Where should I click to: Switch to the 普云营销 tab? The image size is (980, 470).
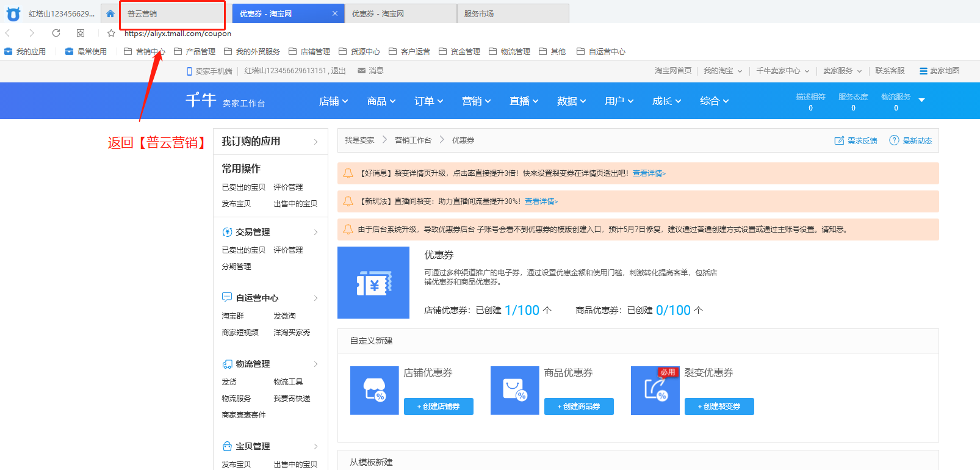pyautogui.click(x=173, y=13)
